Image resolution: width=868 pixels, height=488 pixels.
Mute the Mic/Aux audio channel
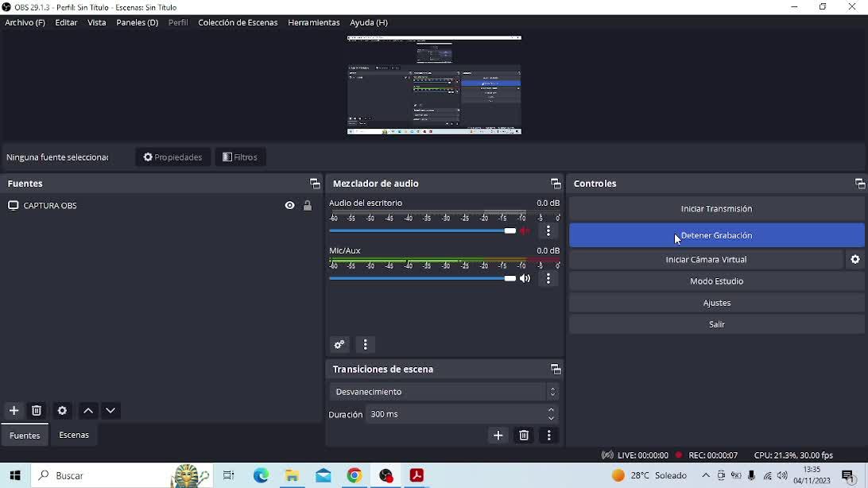pyautogui.click(x=525, y=279)
